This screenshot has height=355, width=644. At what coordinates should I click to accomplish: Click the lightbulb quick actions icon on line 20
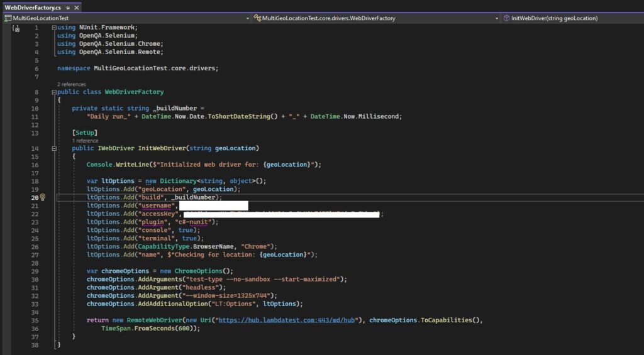43,197
